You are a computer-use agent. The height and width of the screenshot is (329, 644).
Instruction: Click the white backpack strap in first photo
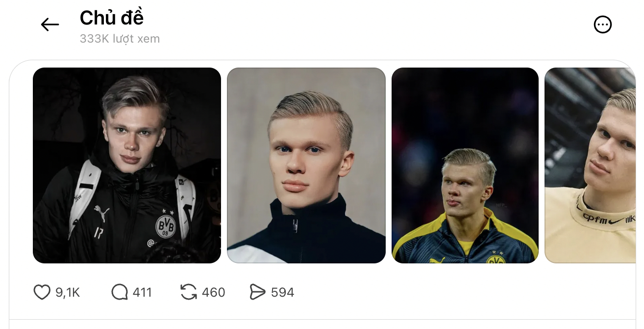coord(83,196)
